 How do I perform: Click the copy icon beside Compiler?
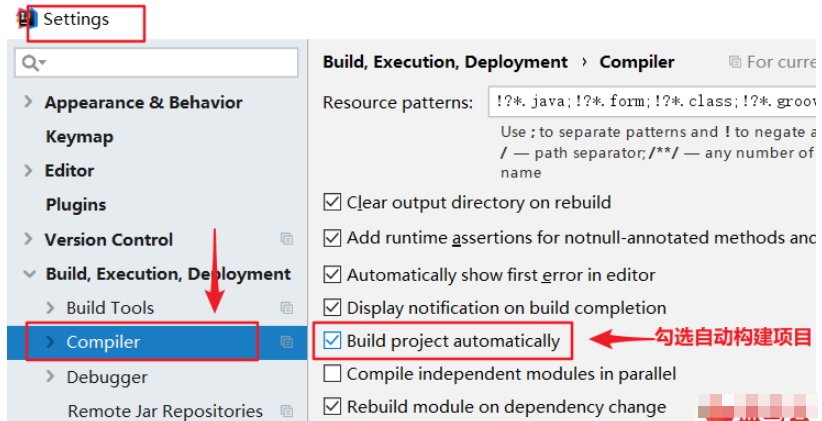[287, 342]
